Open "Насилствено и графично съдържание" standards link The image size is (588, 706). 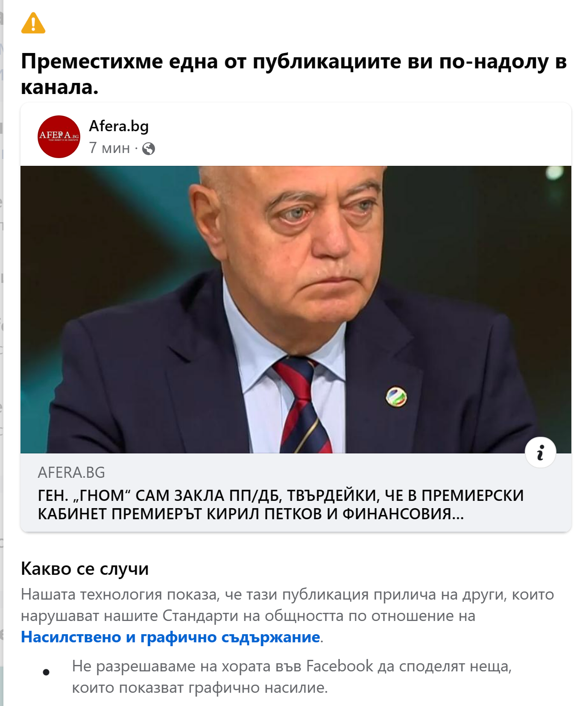click(170, 637)
